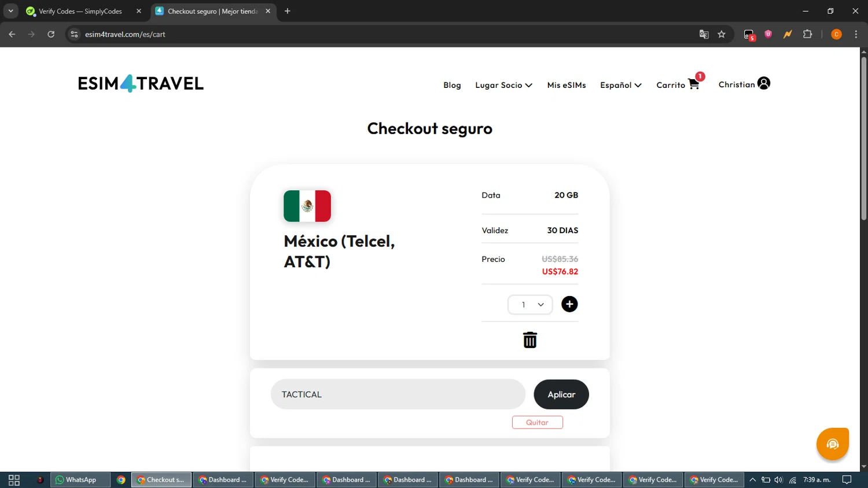
Task: Click the page vertical scrollbar
Action: point(863,139)
